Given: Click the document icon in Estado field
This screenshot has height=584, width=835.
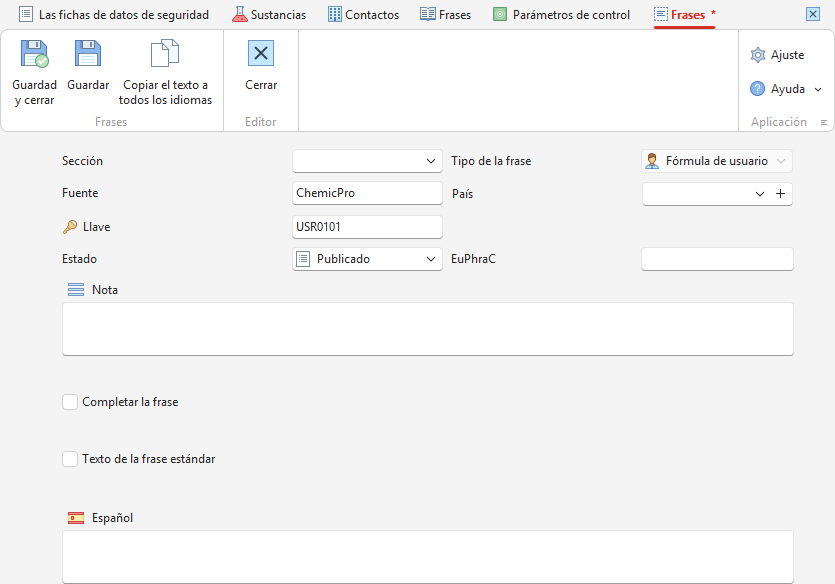Looking at the screenshot, I should point(302,259).
